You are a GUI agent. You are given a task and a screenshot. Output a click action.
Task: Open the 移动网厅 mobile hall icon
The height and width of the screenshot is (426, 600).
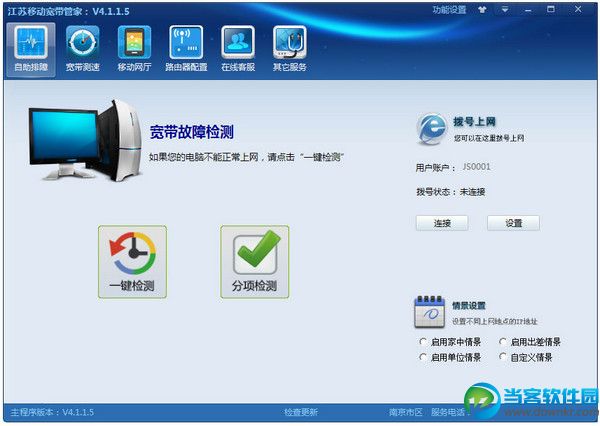pos(134,50)
